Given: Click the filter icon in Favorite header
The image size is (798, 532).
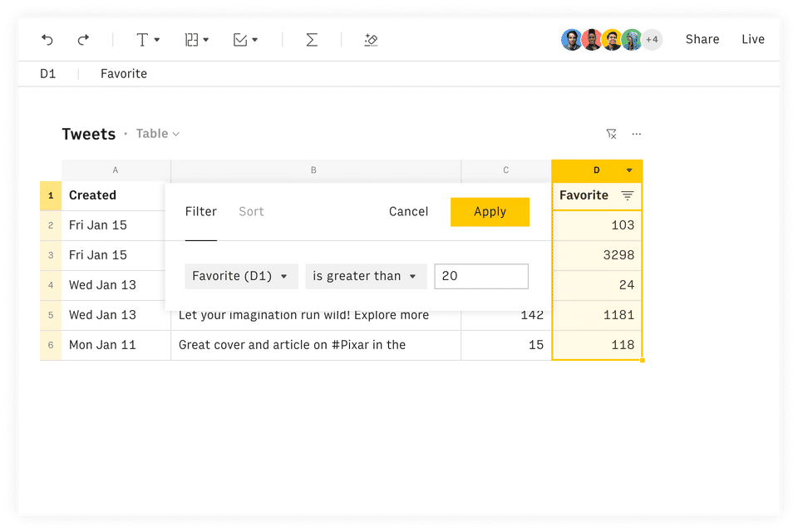Looking at the screenshot, I should (x=628, y=195).
